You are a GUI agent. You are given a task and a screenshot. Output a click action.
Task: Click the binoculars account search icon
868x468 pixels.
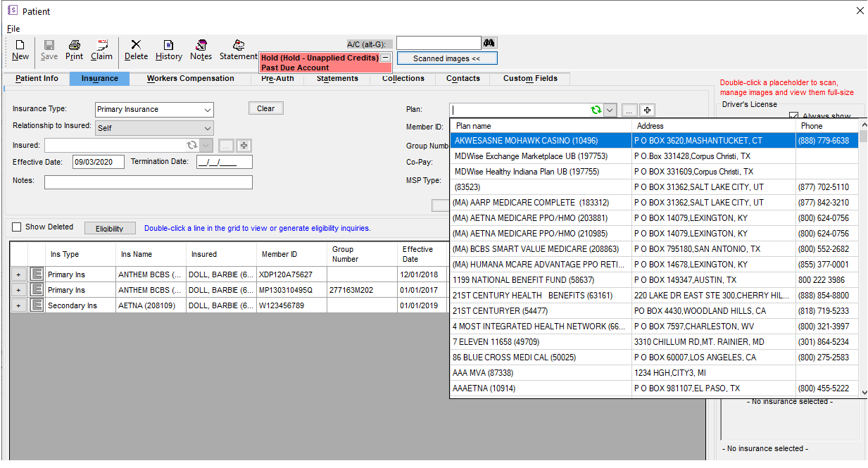click(x=489, y=44)
